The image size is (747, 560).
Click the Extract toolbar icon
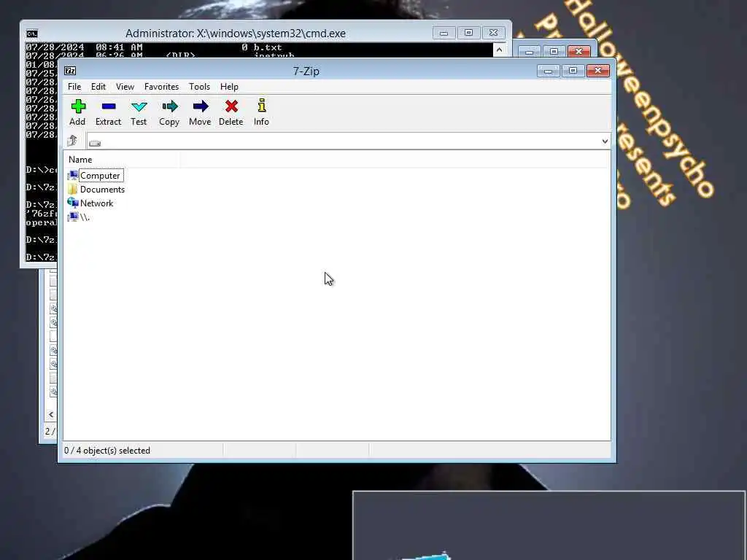(x=109, y=106)
